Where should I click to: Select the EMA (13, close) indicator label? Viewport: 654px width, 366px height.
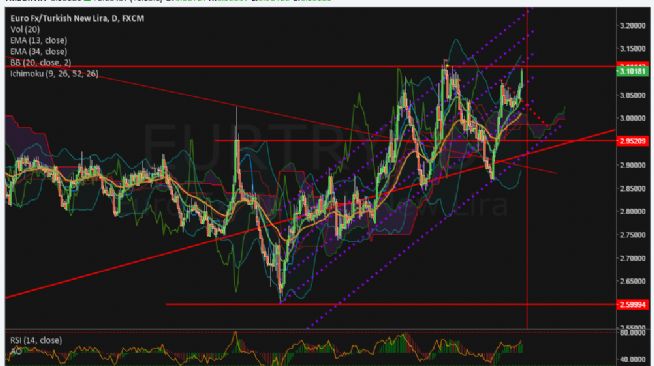click(38, 40)
